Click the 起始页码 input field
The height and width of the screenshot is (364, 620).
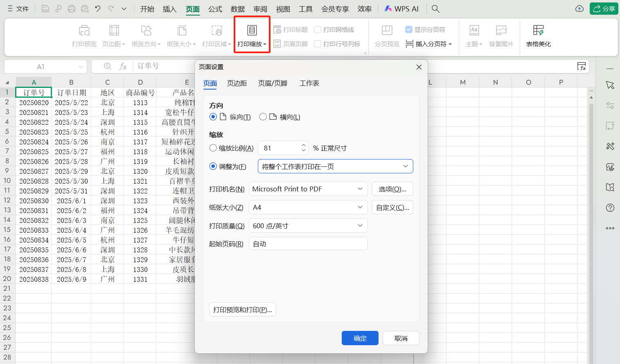(308, 243)
